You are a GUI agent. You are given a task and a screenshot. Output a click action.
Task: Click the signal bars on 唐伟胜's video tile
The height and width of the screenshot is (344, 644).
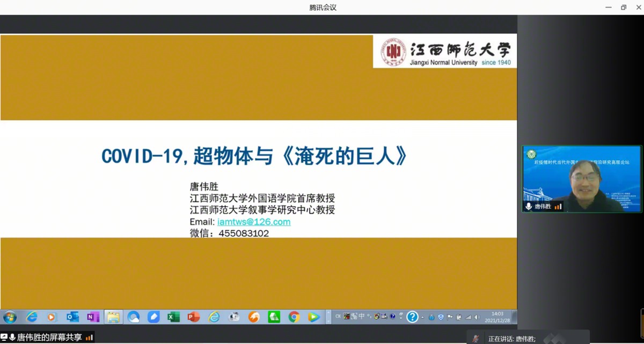pyautogui.click(x=558, y=206)
